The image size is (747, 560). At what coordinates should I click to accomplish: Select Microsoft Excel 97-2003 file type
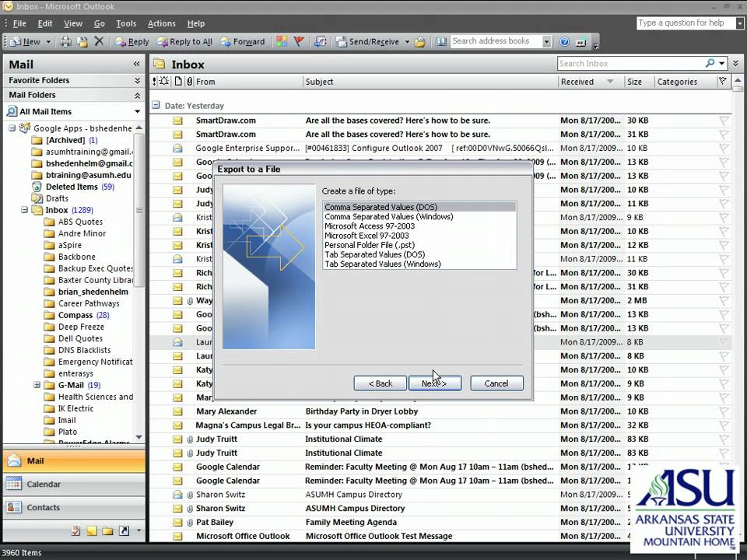(419, 235)
